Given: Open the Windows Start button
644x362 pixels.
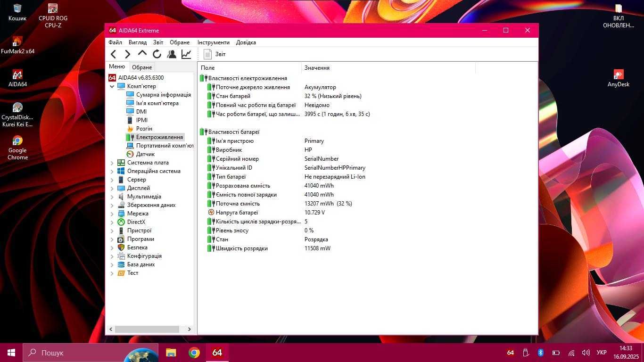Looking at the screenshot, I should click(x=11, y=353).
